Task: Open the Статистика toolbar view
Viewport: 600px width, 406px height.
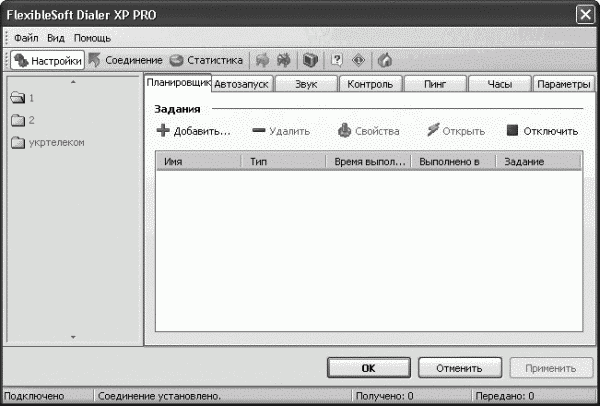Action: (206, 60)
